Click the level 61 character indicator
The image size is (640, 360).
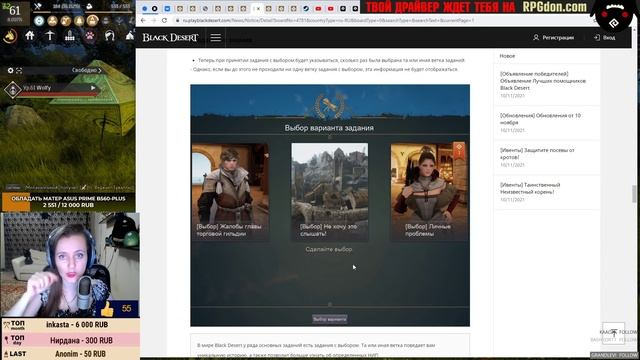point(14,11)
